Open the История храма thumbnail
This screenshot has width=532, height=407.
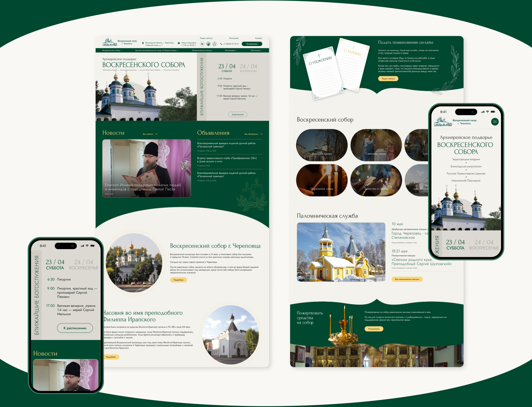click(322, 145)
